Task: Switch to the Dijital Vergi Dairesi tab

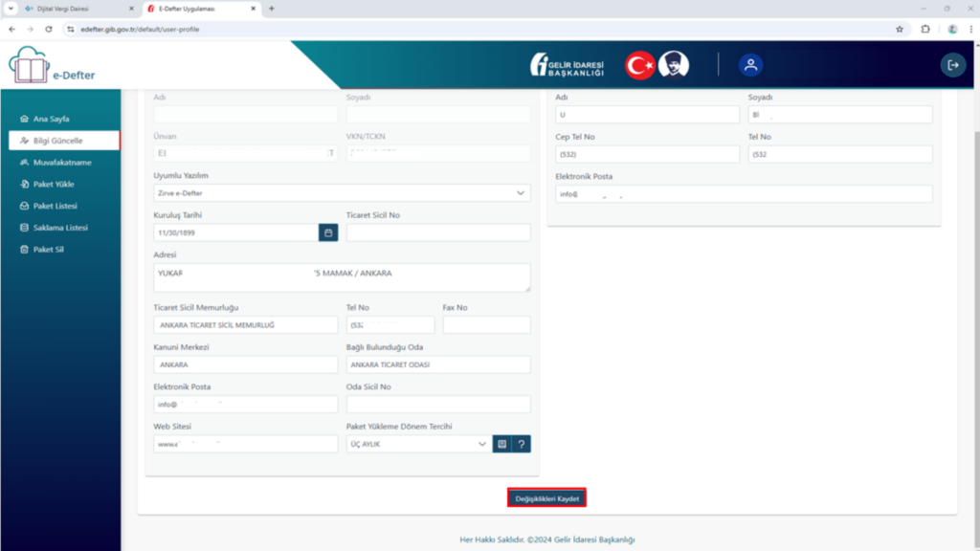Action: pos(78,9)
